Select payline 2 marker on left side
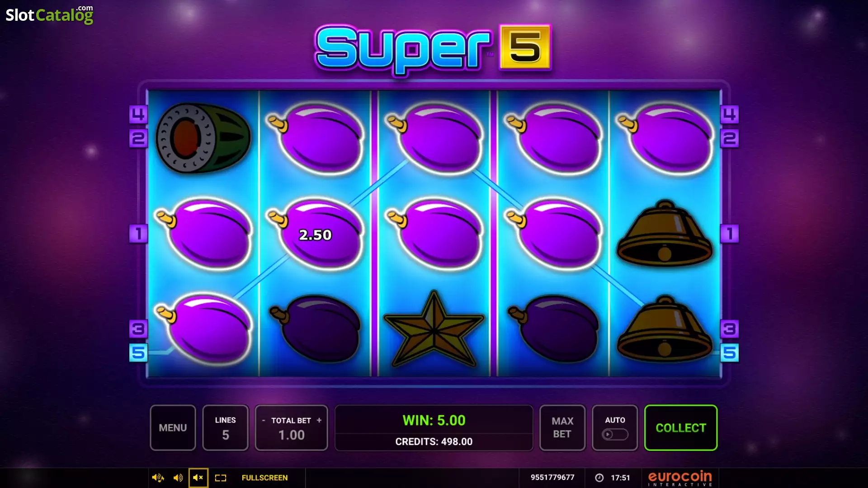868x488 pixels. click(138, 138)
